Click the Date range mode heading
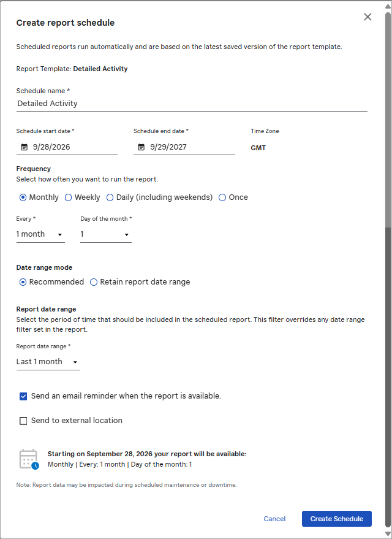Screen dimensions: 392x539 pos(44,267)
